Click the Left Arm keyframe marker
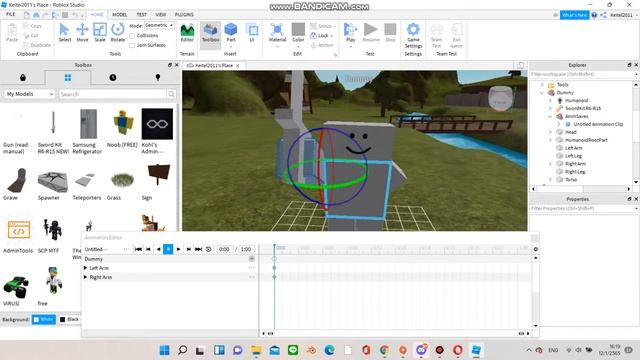This screenshot has width=640, height=360. coord(274,268)
